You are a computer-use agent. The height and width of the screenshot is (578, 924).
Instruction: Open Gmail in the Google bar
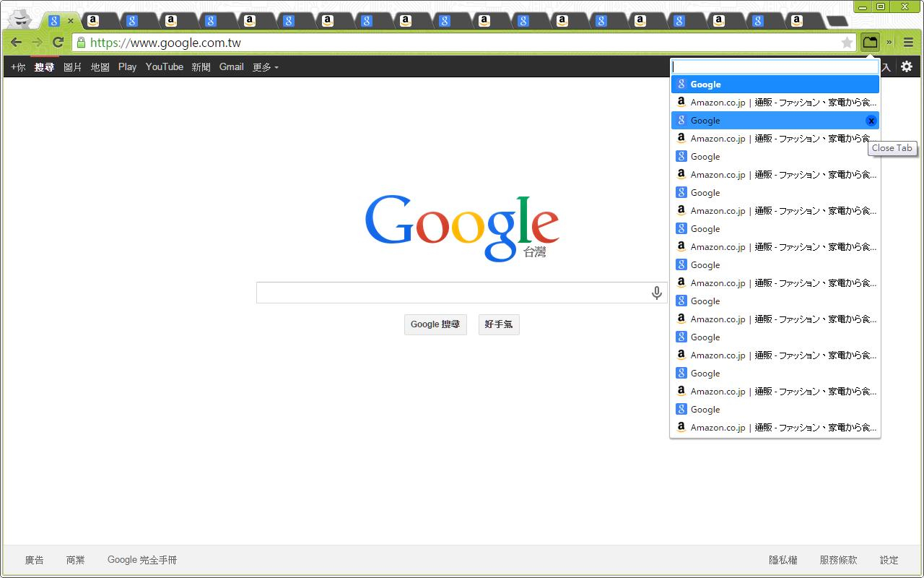(x=232, y=67)
